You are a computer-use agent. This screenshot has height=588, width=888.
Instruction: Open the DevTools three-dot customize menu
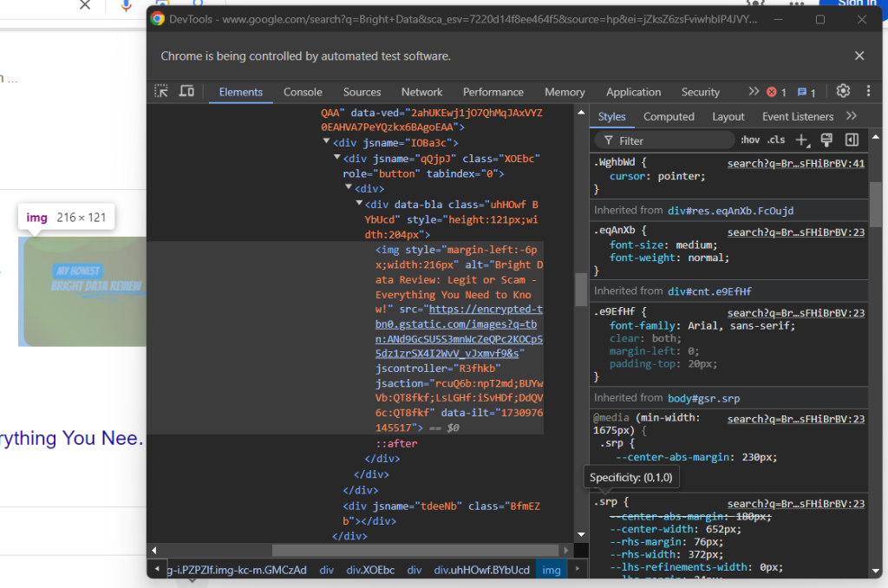[868, 92]
